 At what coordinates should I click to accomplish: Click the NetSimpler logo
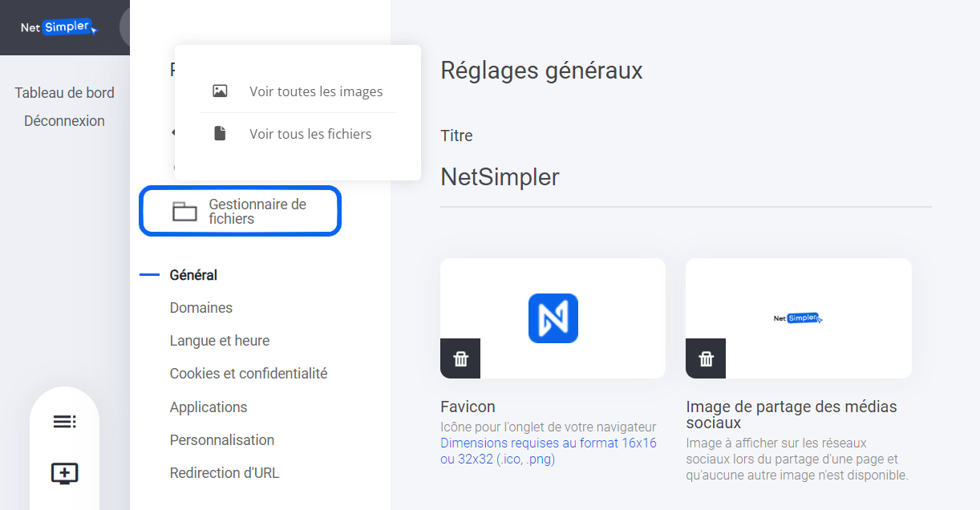59,27
